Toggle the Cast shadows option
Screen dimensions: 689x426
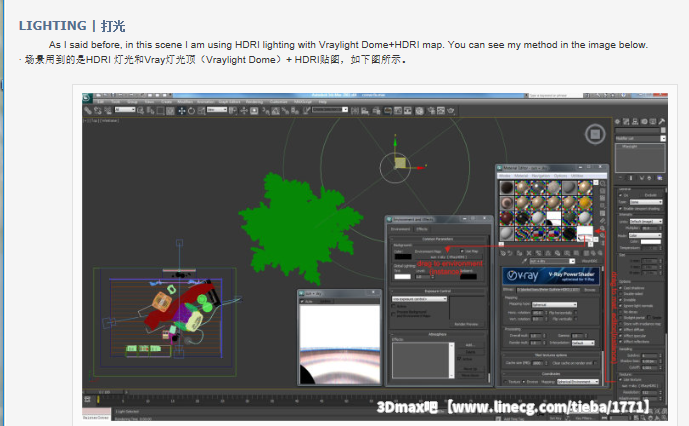tap(620, 288)
